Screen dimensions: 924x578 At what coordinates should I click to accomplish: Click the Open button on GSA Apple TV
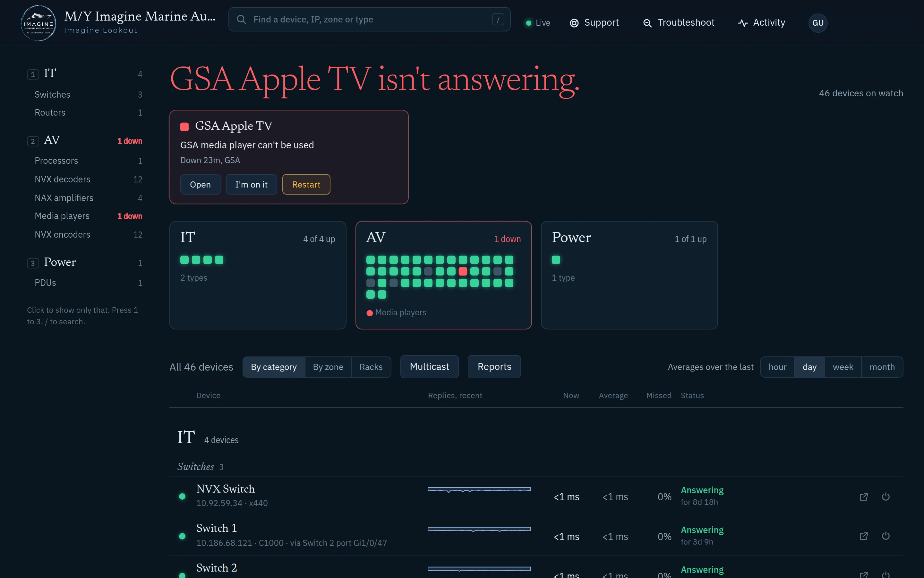pyautogui.click(x=201, y=184)
